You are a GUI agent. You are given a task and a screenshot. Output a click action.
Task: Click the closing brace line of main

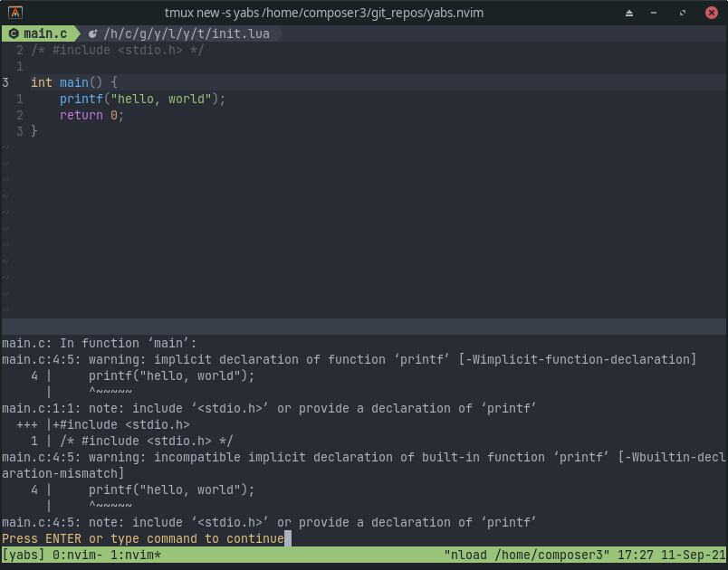tap(34, 131)
